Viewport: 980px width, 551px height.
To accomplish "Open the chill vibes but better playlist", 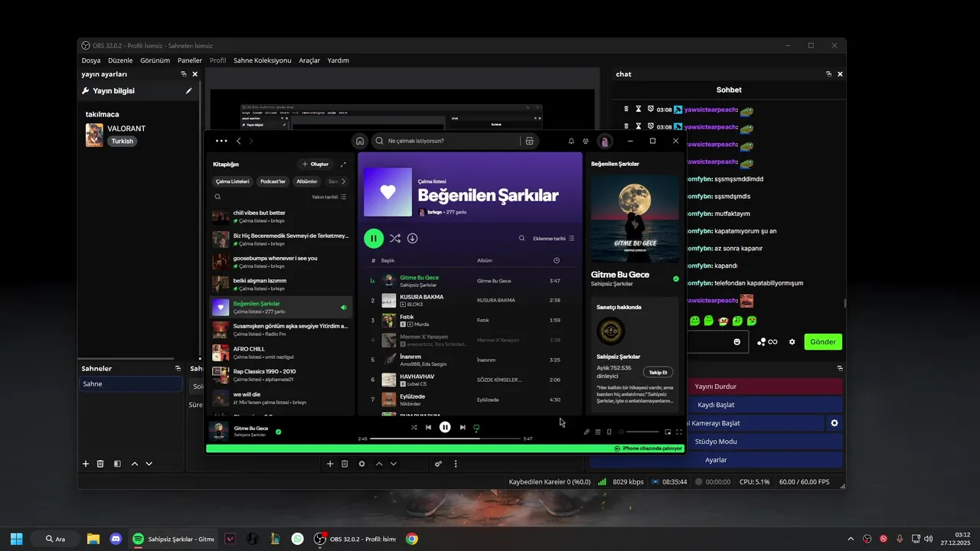I will pyautogui.click(x=282, y=217).
